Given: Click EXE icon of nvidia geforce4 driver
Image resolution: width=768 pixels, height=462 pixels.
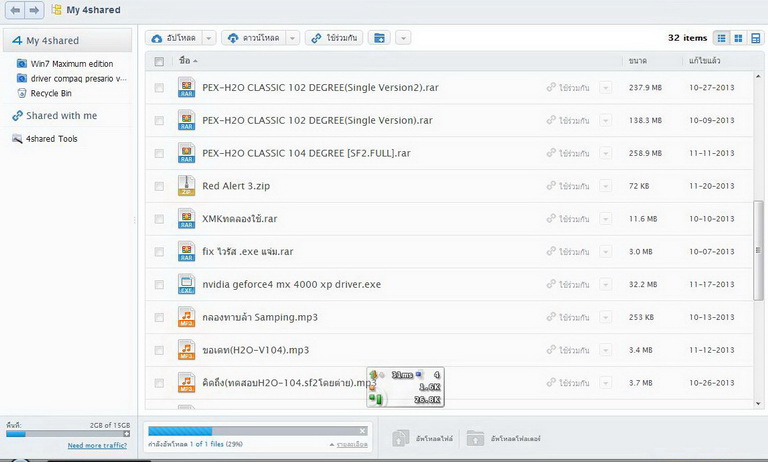Looking at the screenshot, I should click(186, 284).
